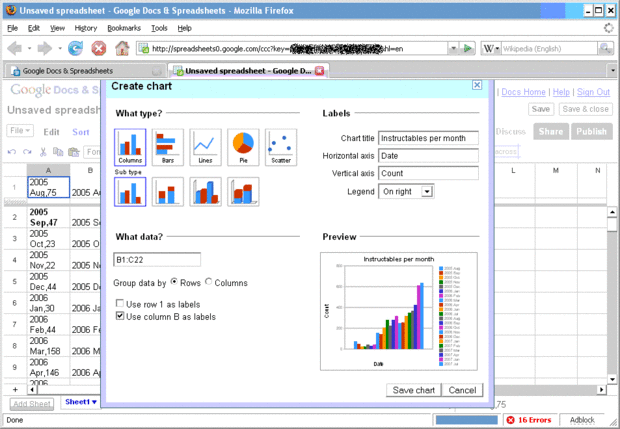Image resolution: width=620 pixels, height=429 pixels.
Task: Enable Use row 1 as labels
Action: 120,303
